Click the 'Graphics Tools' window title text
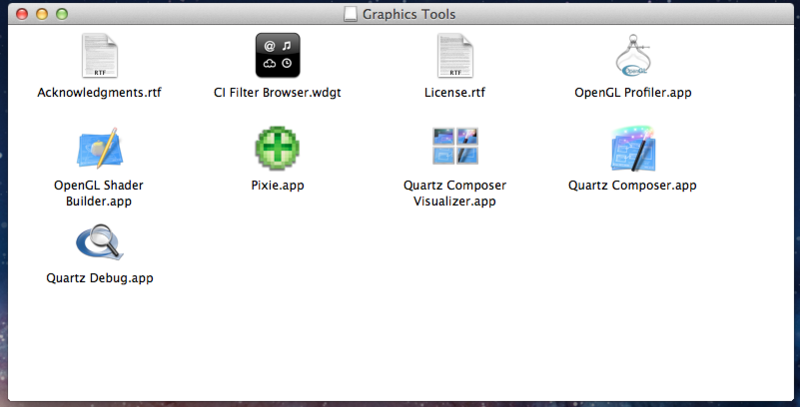Viewport: 800px width, 407px height. [409, 14]
